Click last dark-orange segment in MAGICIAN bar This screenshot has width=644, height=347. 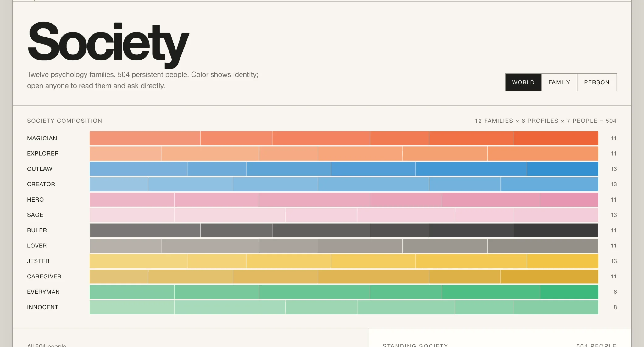click(556, 138)
